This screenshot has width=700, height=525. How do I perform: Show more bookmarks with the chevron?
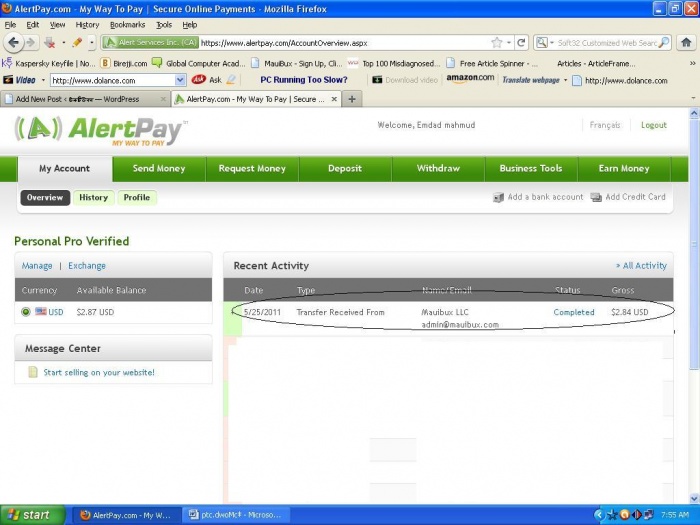[x=692, y=63]
